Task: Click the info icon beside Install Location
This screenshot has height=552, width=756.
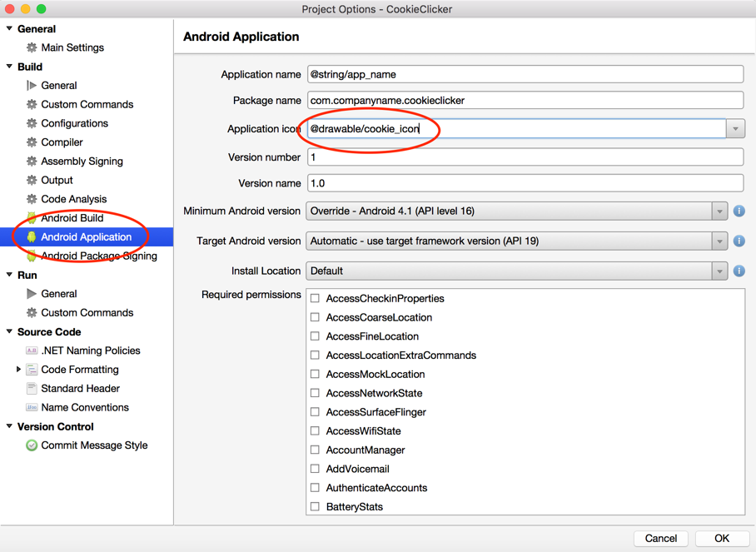Action: [739, 271]
